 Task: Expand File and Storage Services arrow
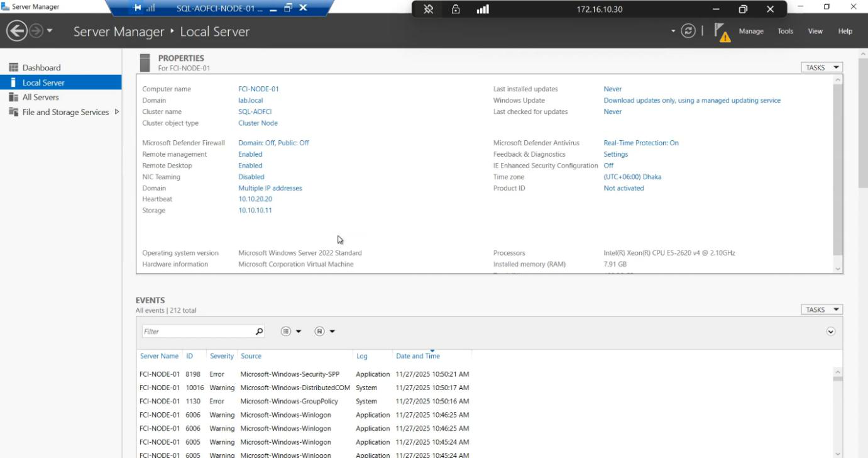coord(116,112)
